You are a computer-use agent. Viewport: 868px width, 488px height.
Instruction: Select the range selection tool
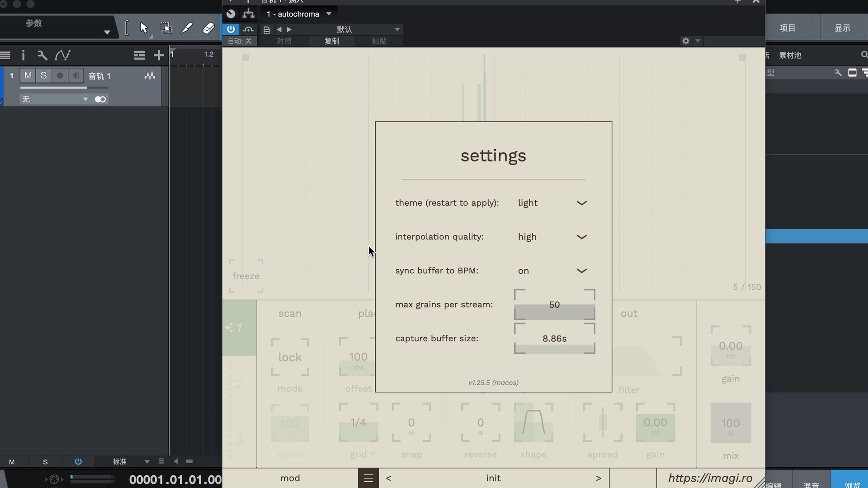pos(166,28)
